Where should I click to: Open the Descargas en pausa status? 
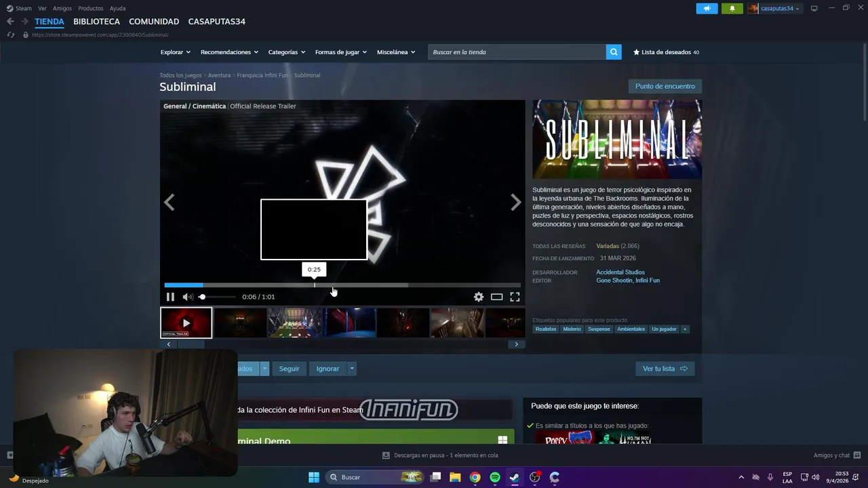[x=440, y=455]
